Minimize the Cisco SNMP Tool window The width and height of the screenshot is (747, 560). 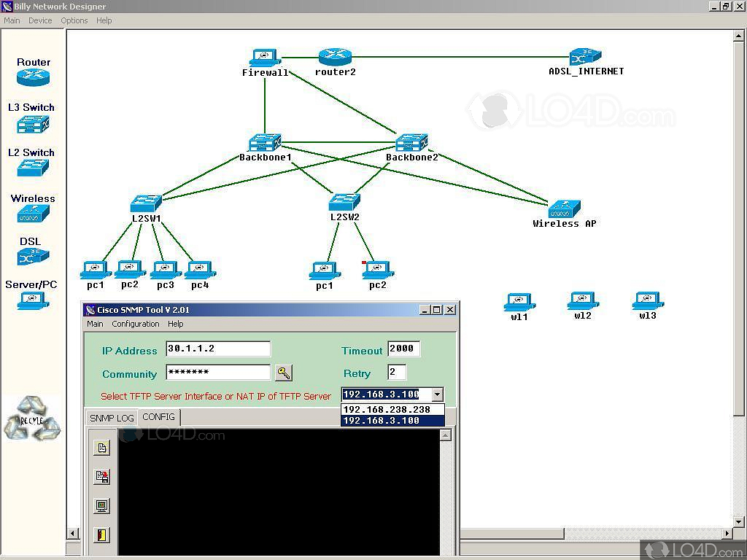pyautogui.click(x=425, y=309)
